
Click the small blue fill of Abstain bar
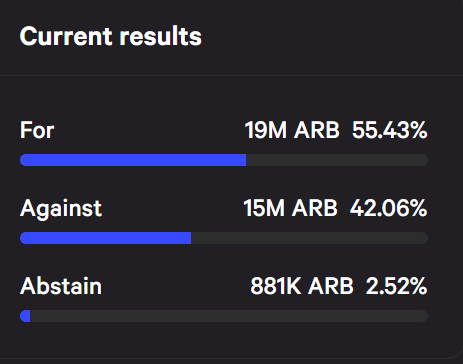pyautogui.click(x=25, y=316)
